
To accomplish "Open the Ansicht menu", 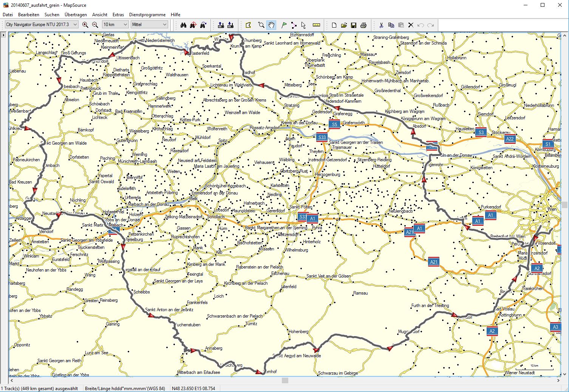I will [100, 14].
